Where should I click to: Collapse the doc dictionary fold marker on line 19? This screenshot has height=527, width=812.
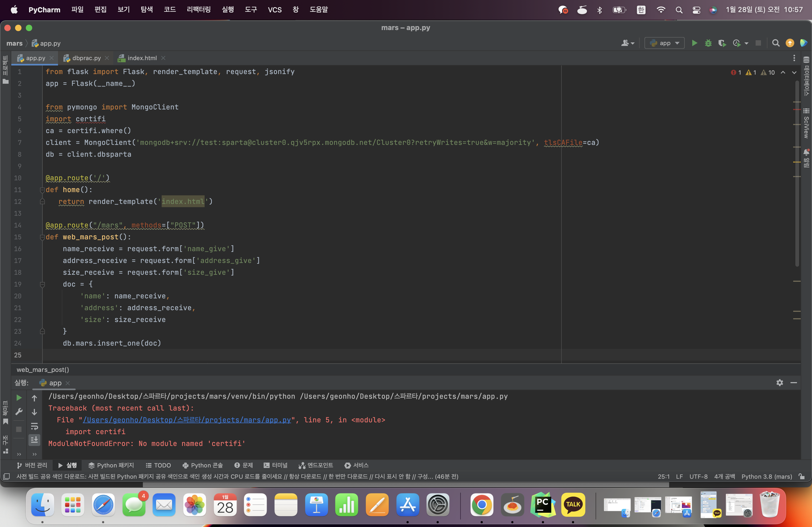point(42,284)
